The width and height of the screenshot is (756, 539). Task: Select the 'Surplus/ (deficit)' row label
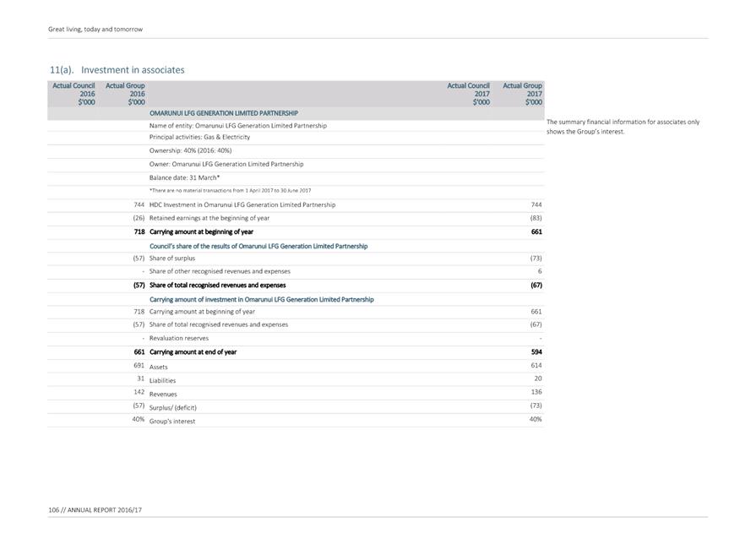click(173, 407)
